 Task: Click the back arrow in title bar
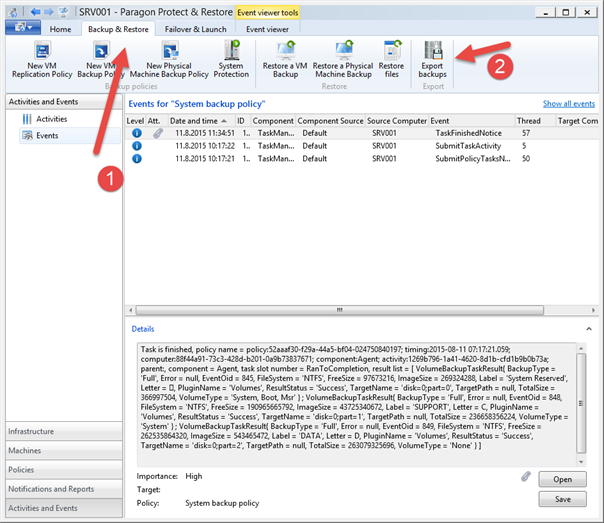pyautogui.click(x=35, y=12)
